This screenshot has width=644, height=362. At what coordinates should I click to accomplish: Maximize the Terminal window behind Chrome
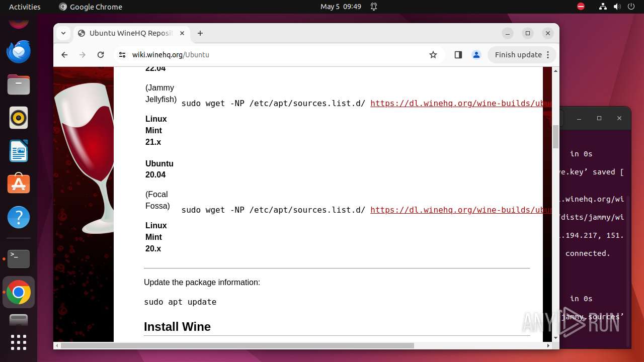pos(599,118)
